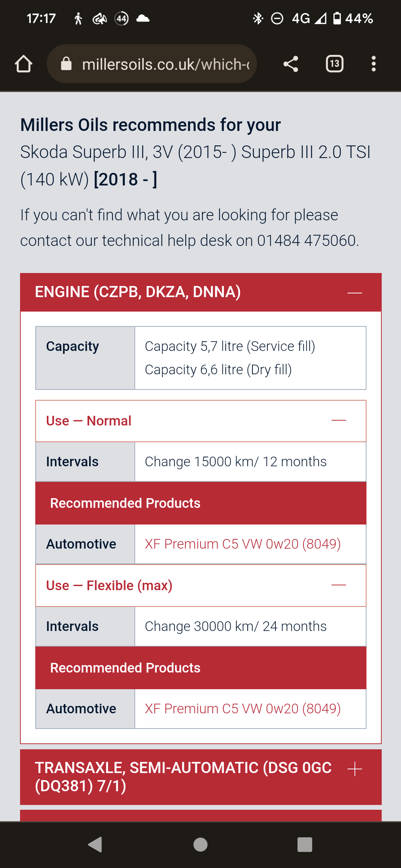Select the Use — Normal header

[x=88, y=421]
